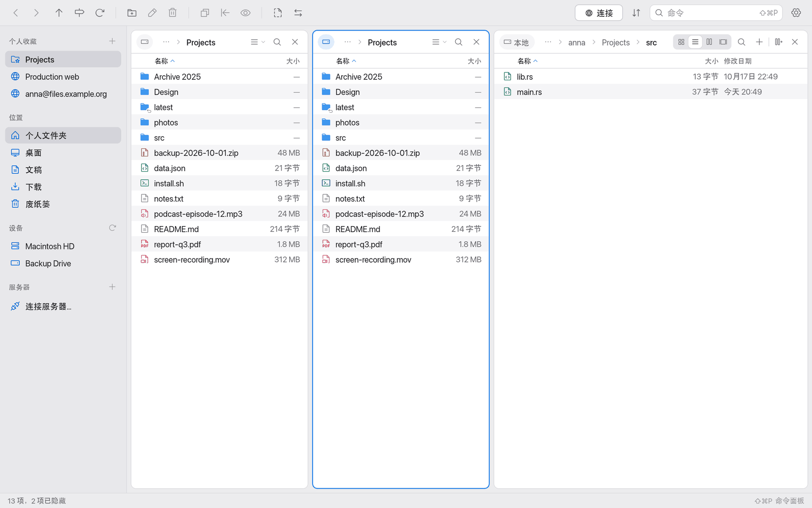
Task: Expand the breadcrumb ellipsis in middle Projects pane
Action: click(x=348, y=42)
